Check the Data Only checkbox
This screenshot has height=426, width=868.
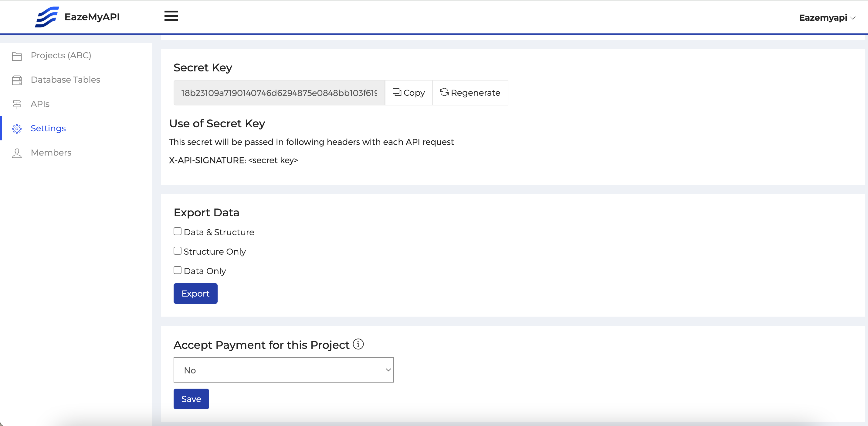pos(177,270)
